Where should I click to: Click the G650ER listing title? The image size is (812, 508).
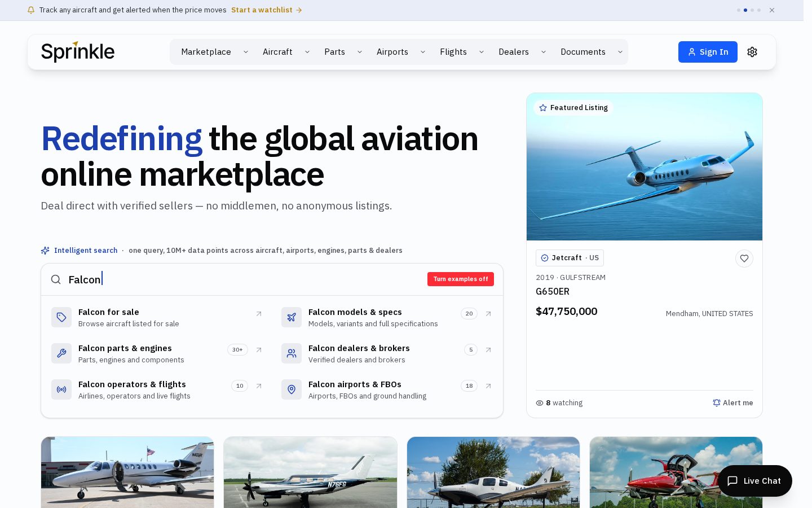tap(553, 292)
